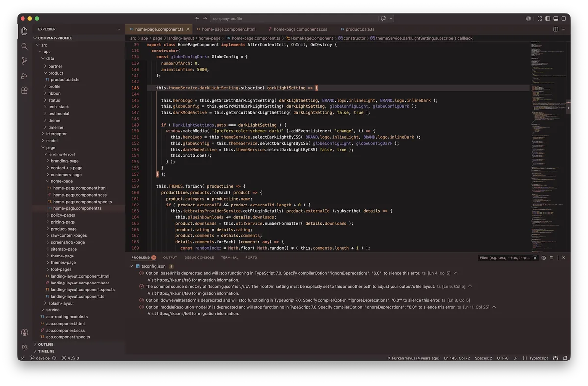Open the TERMINAL panel tab
588x386 pixels.
coord(229,257)
